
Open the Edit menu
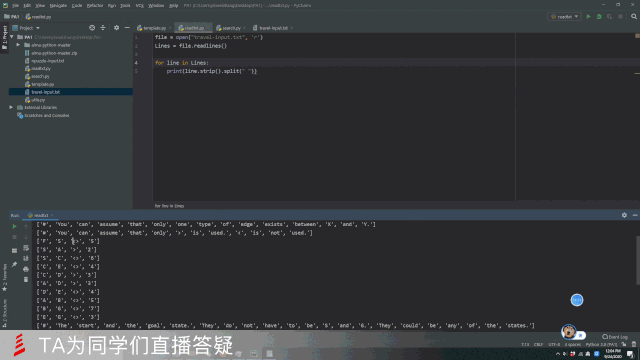[27, 5]
